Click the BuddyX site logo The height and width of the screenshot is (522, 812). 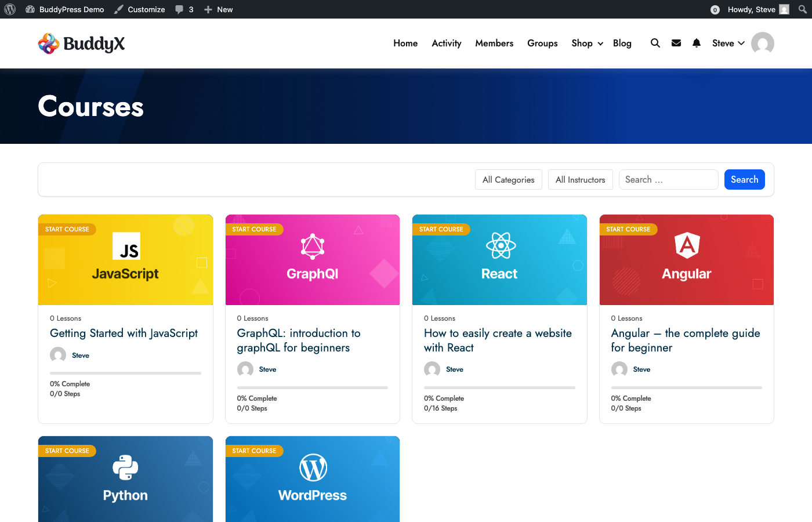pyautogui.click(x=81, y=43)
